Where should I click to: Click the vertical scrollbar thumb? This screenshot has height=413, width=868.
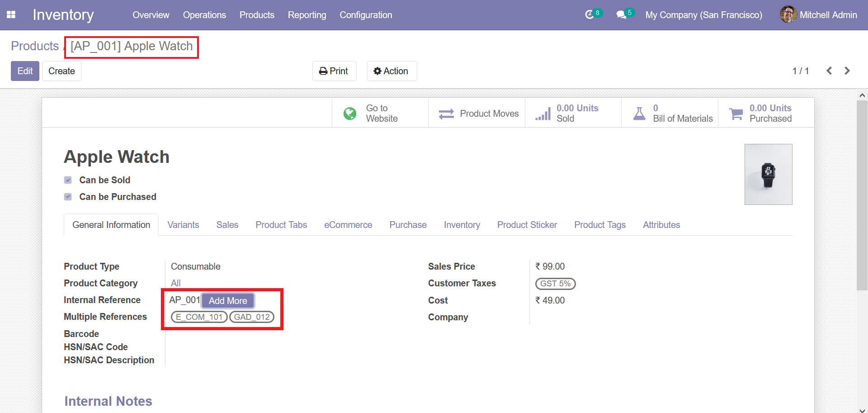coord(862,195)
